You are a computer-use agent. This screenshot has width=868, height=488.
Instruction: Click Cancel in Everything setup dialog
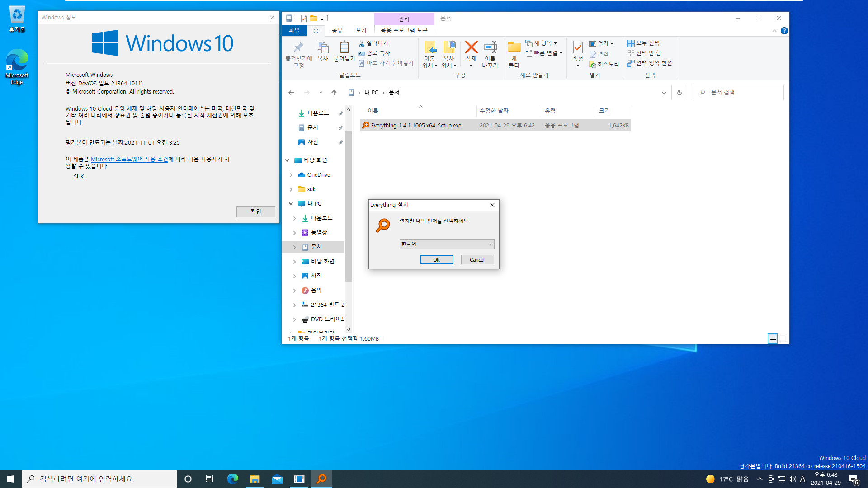tap(477, 260)
